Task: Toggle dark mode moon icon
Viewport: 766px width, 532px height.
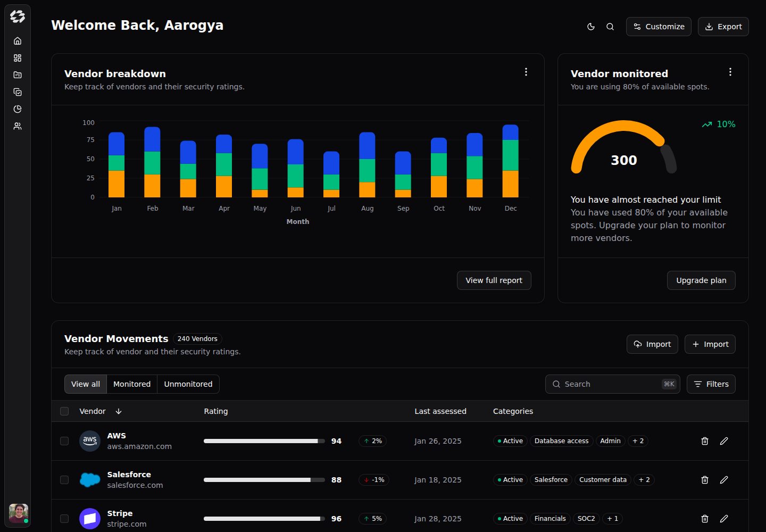Action: (591, 27)
